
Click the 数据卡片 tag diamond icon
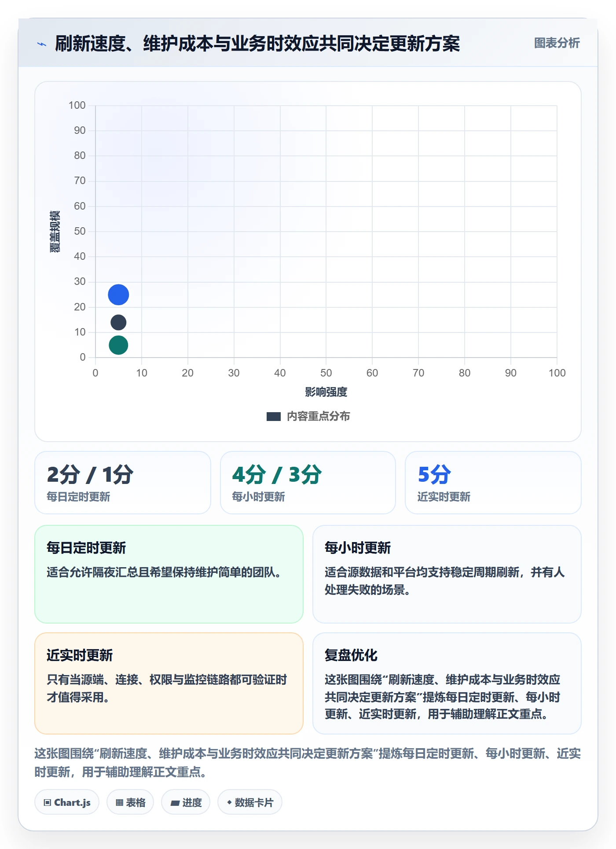tap(229, 802)
